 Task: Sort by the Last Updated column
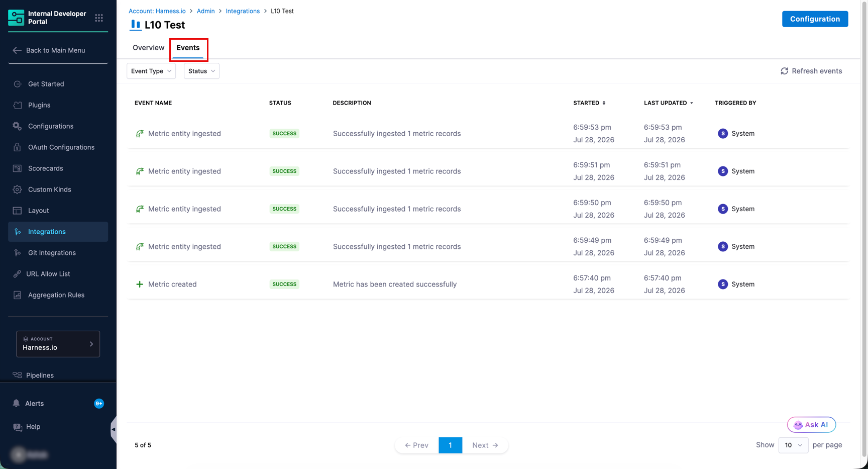pos(669,103)
